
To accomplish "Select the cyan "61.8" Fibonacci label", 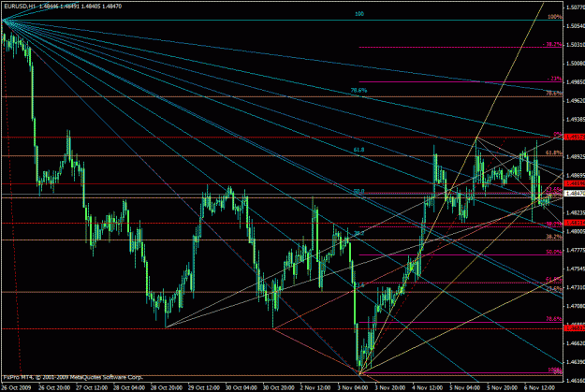I will click(358, 150).
